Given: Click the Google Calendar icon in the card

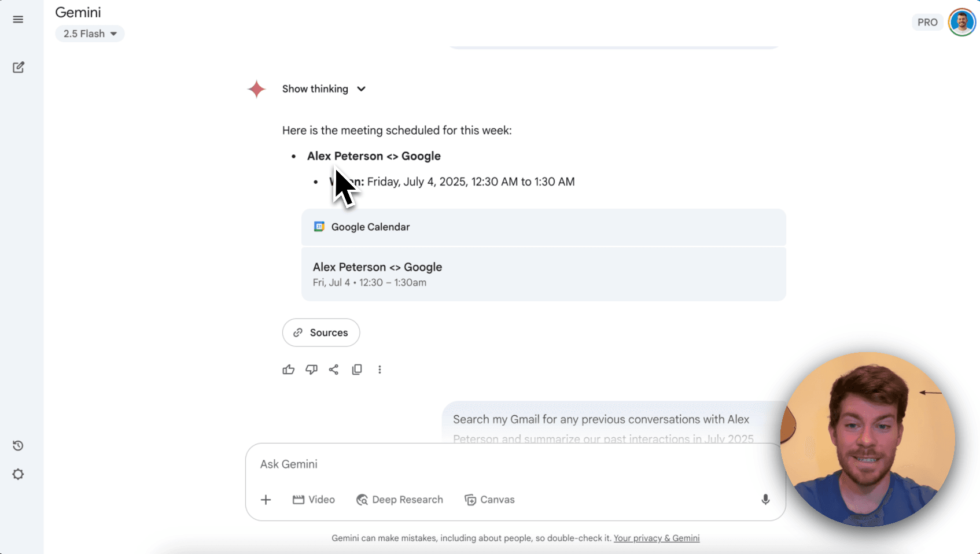Looking at the screenshot, I should click(319, 227).
